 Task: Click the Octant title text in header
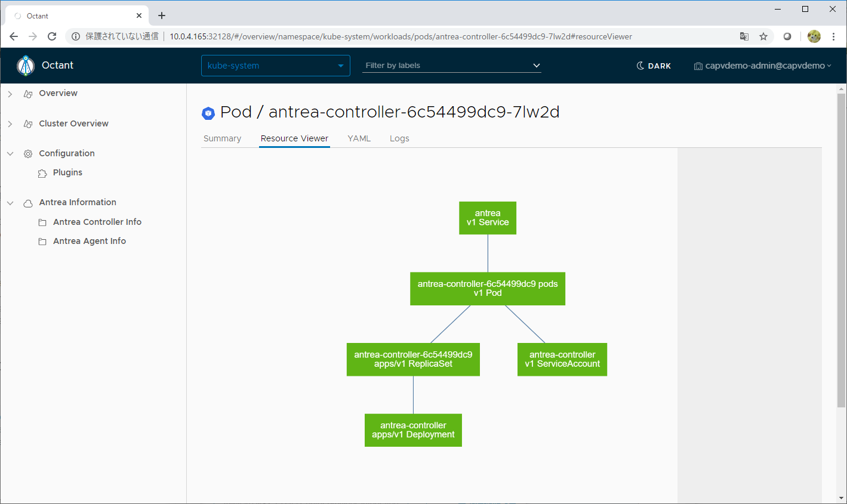coord(57,66)
